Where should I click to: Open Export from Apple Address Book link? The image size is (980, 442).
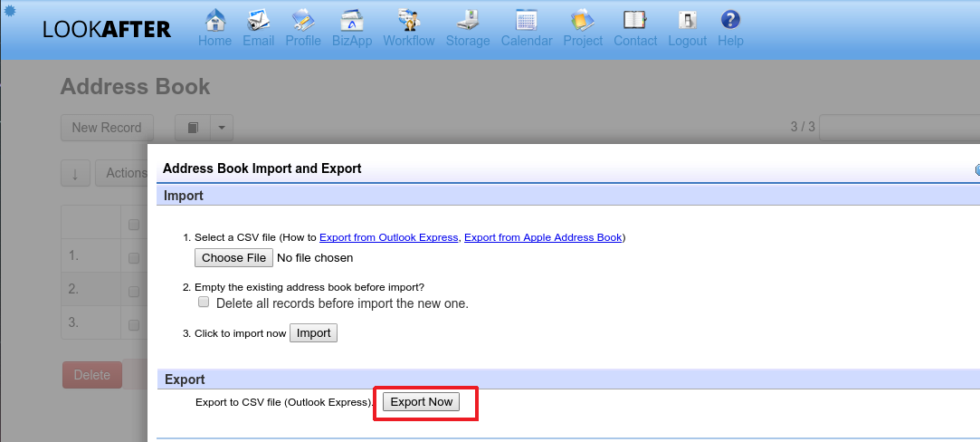point(543,237)
